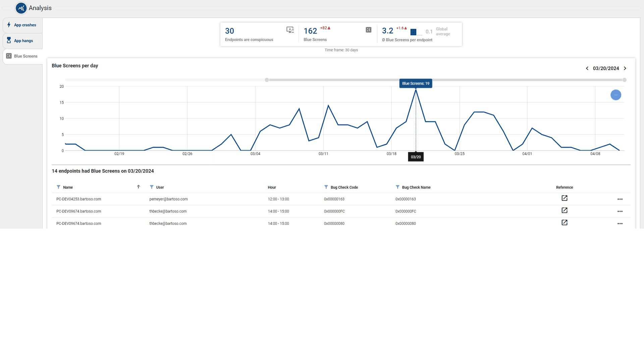644x362 pixels.
Task: Click the Reference column header
Action: 565,187
